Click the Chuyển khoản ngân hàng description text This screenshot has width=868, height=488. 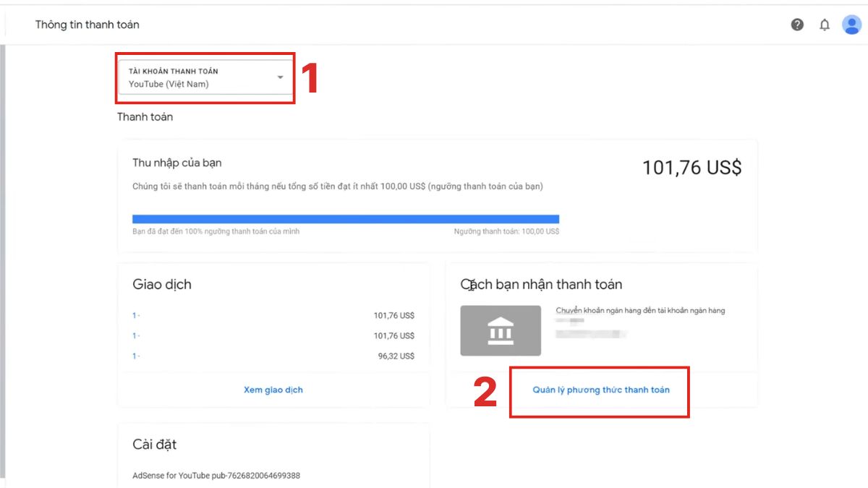[x=640, y=311]
